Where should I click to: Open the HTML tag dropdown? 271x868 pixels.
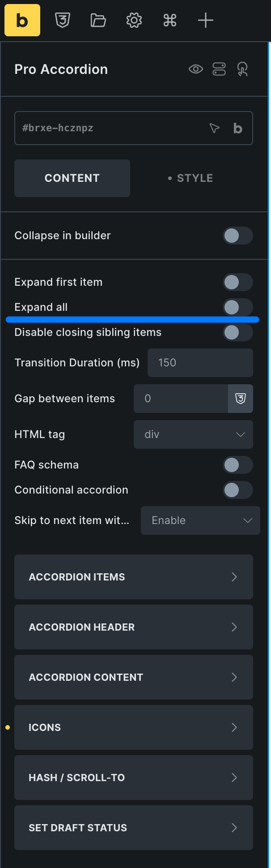click(x=193, y=434)
